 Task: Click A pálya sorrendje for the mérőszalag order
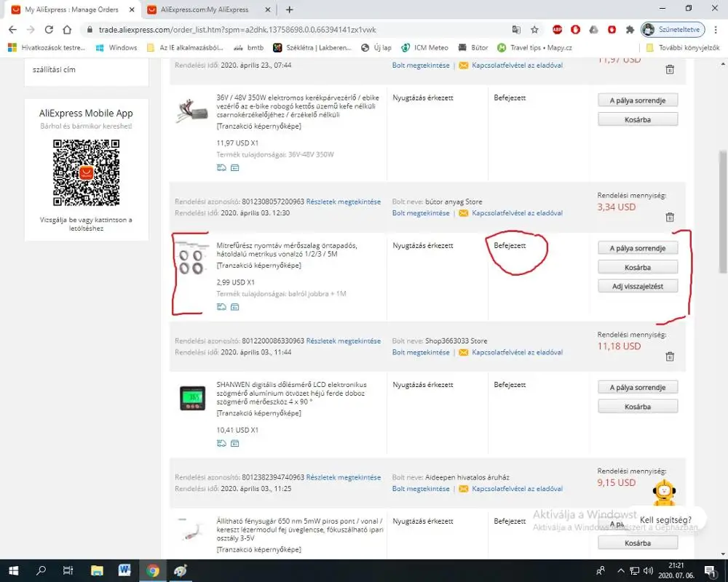pos(638,248)
